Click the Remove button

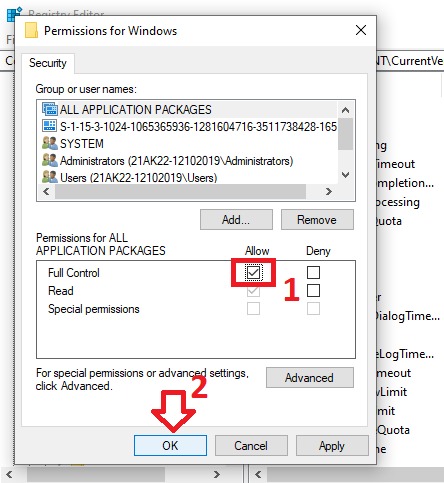pos(317,220)
